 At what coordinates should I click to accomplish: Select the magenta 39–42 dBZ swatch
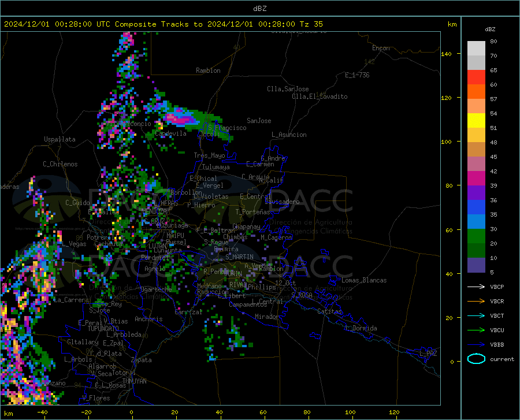(x=476, y=179)
